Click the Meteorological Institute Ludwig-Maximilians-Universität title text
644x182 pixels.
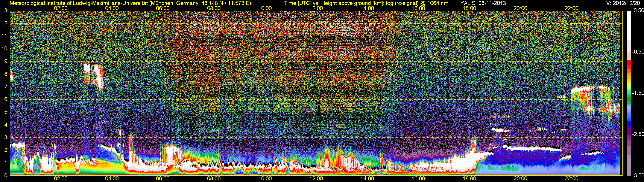[131, 3]
